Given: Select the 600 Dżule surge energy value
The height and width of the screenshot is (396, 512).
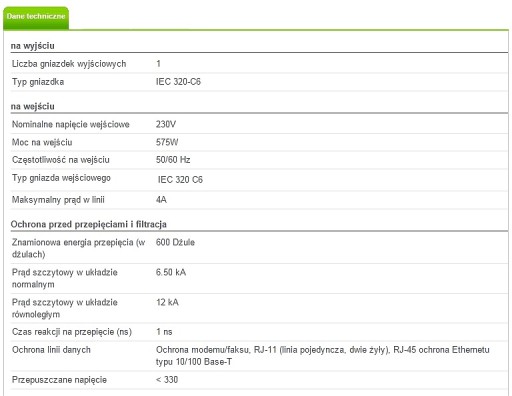Looking at the screenshot, I should click(175, 242).
